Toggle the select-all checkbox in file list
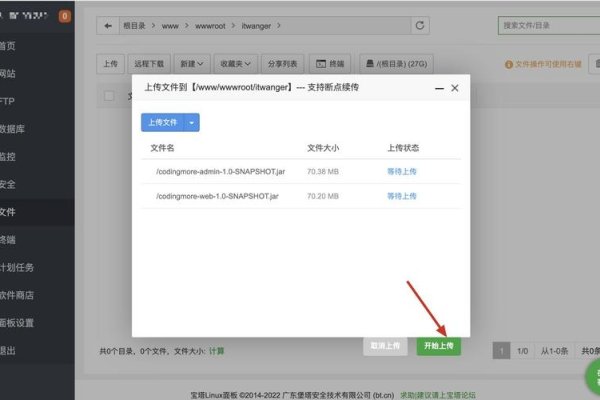 [x=109, y=96]
